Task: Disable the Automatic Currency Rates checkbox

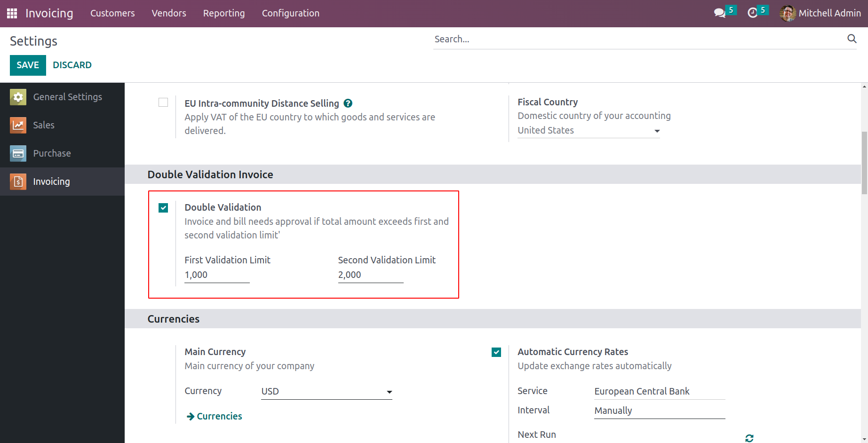Action: (496, 352)
